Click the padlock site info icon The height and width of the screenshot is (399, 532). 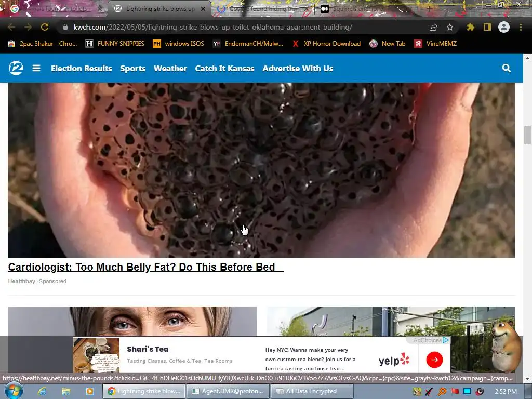click(65, 27)
